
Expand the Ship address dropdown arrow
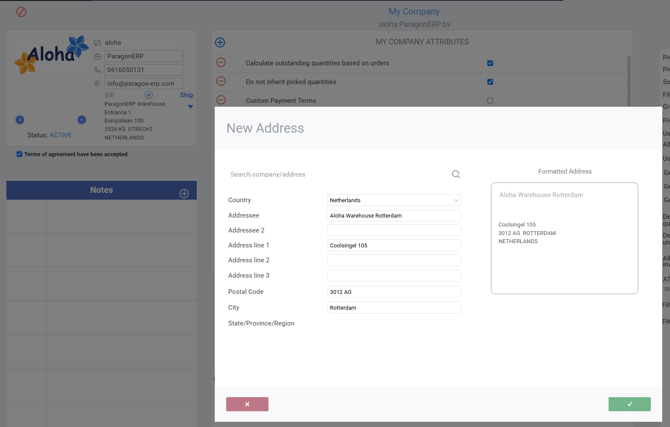190,106
